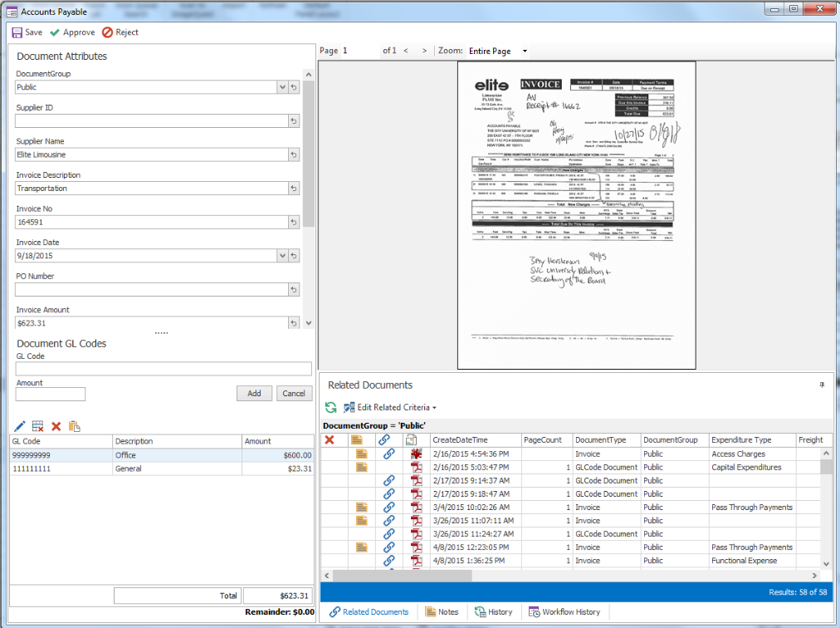Sort by DocumentType column header

607,439
